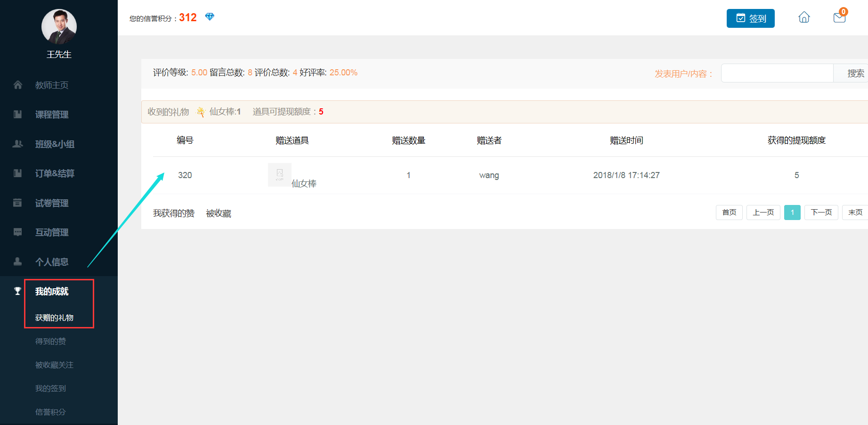Click the person icon beside 个人信息
This screenshot has width=868, height=425.
click(18, 262)
